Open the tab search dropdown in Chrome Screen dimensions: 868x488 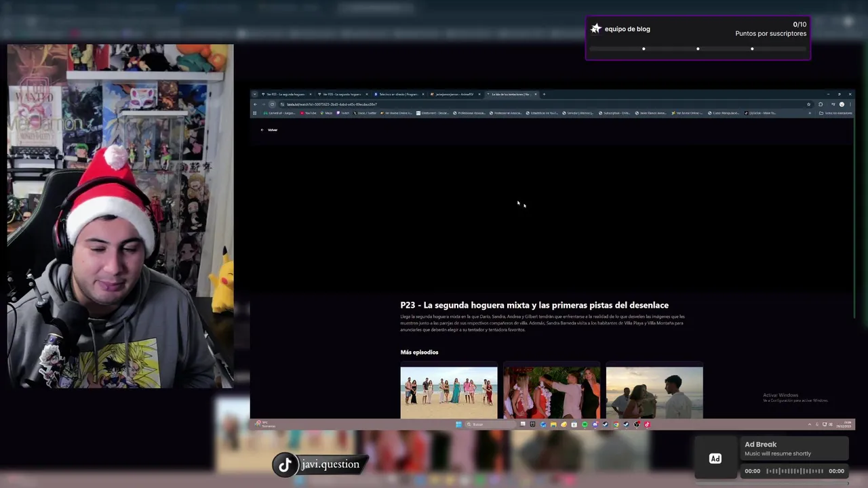pyautogui.click(x=254, y=94)
